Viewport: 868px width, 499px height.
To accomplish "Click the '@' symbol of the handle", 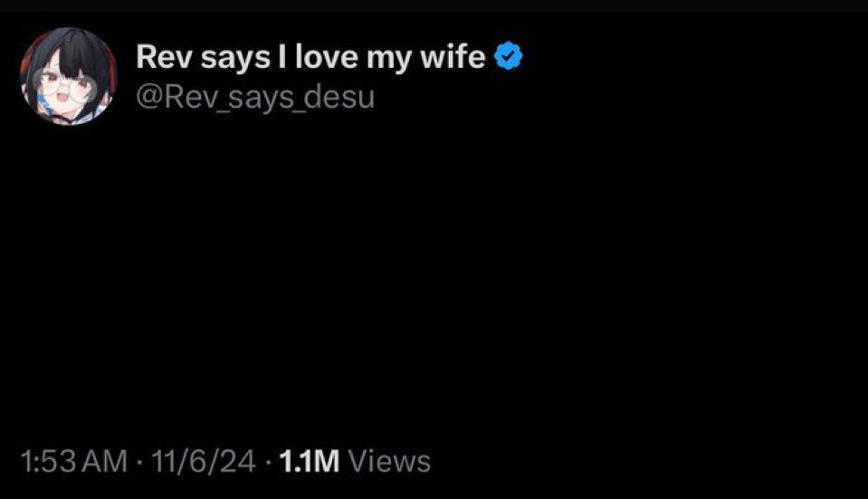I will coord(146,96).
